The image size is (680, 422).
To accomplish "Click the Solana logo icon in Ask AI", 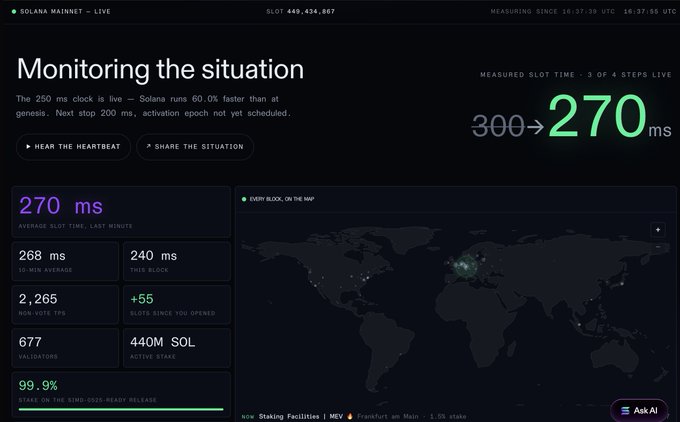I will point(625,410).
